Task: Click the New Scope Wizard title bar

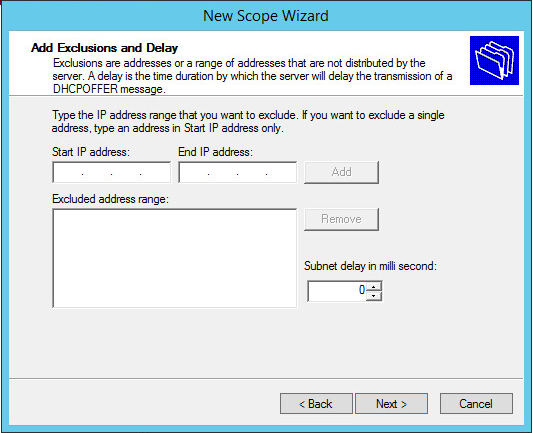Action: (266, 16)
